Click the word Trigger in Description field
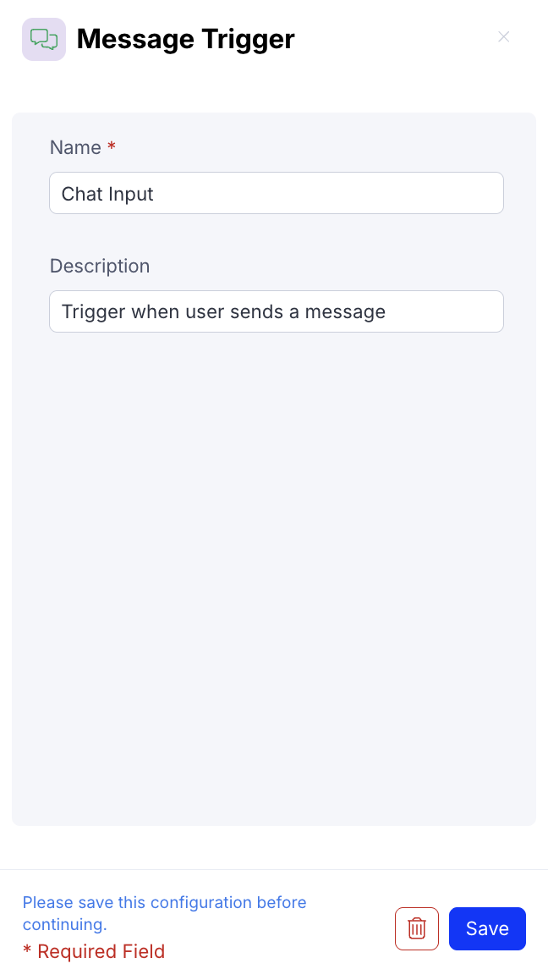Viewport: 548px width, 980px height. 93,311
